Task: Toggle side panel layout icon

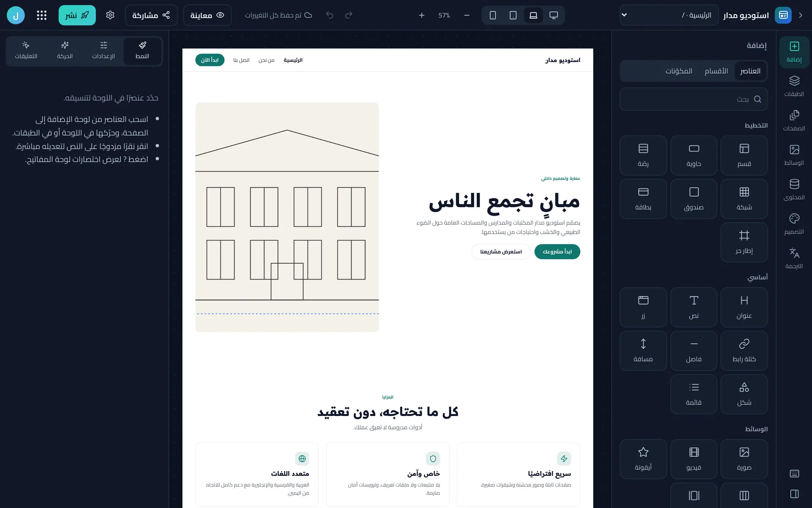Action: (x=794, y=494)
